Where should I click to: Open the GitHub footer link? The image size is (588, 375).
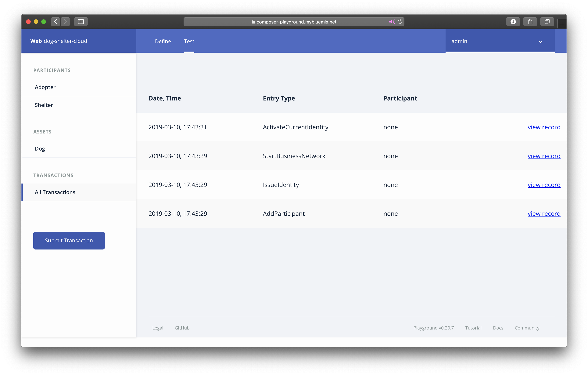pyautogui.click(x=182, y=328)
